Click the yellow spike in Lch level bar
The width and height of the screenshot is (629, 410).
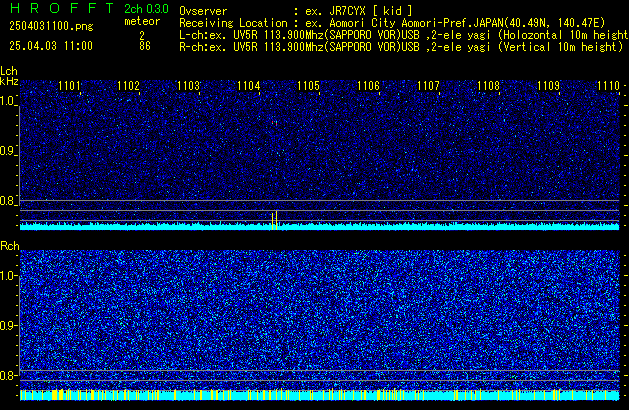tap(274, 220)
